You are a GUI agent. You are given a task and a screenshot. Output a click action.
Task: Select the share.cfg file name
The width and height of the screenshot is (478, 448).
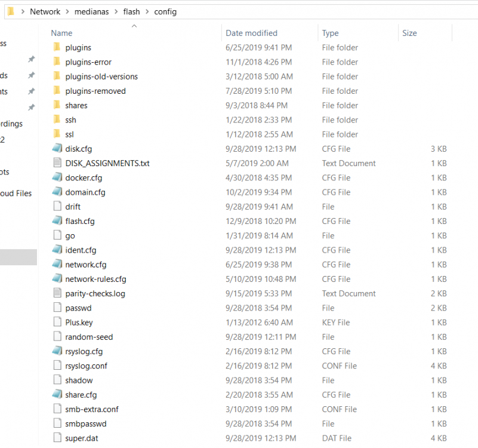81,395
